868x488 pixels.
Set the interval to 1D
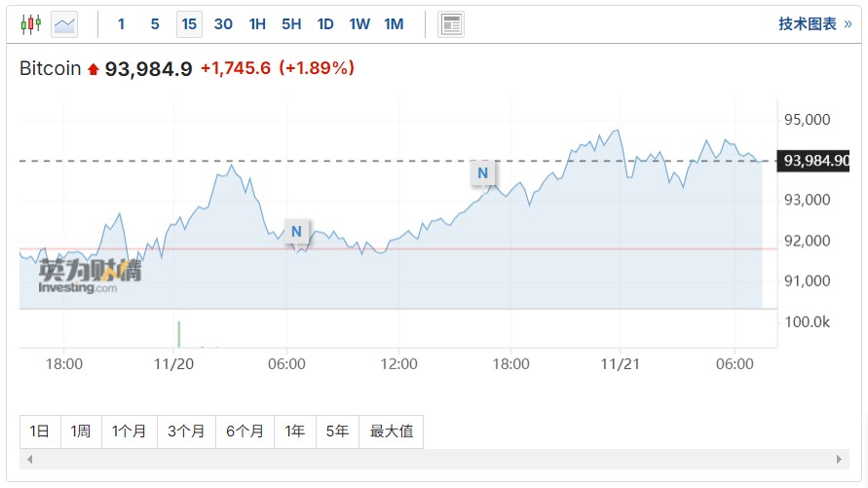click(325, 24)
